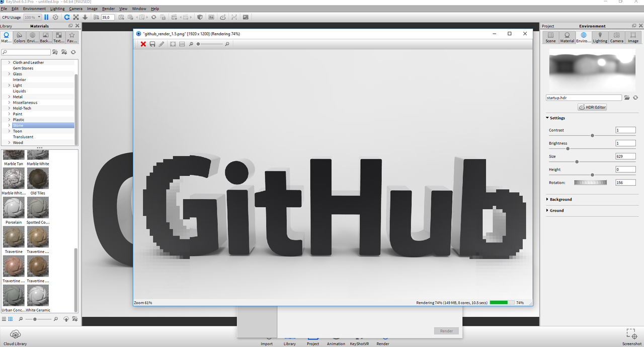The image size is (644, 347).
Task: Expand the Ground section
Action: coord(556,210)
